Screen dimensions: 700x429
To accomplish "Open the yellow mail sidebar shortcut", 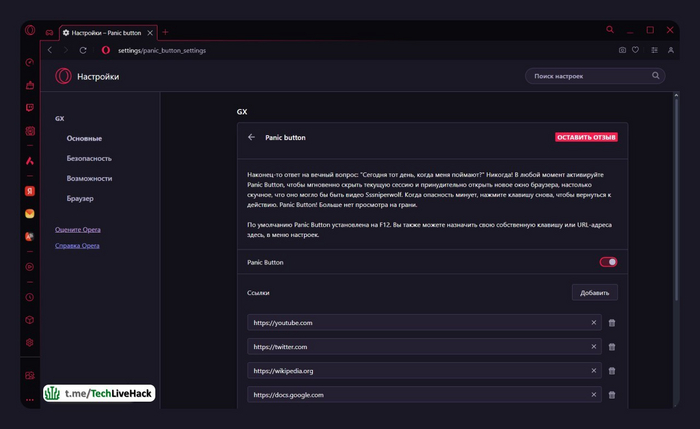I will (29, 214).
